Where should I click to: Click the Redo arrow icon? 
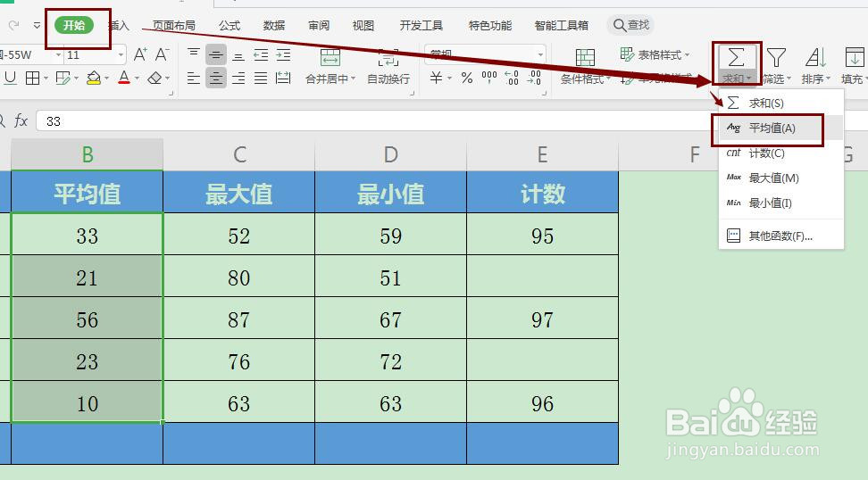[x=14, y=25]
